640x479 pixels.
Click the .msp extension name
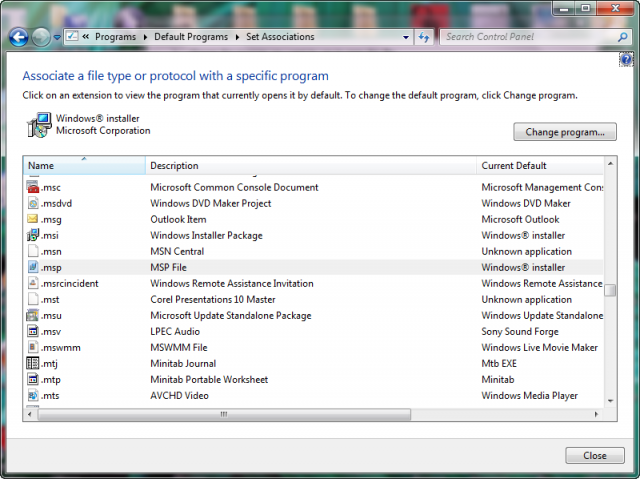pos(51,268)
